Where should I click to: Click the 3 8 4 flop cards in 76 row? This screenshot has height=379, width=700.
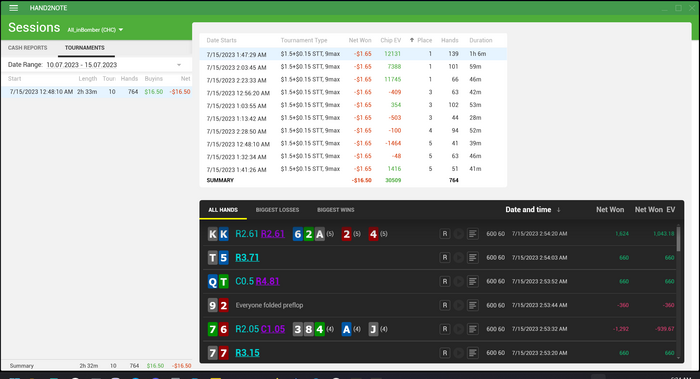point(308,329)
